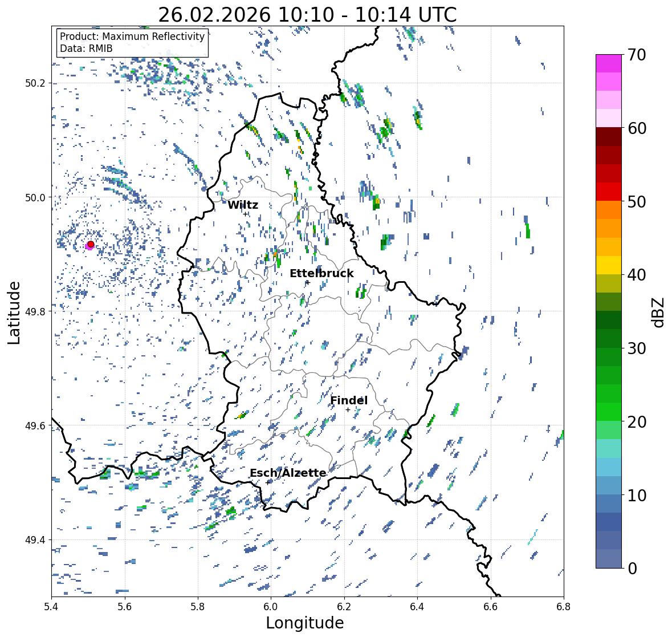Click the dark red 60 dBZ colorbar segment
Image resolution: width=672 pixels, height=637 pixels.
click(609, 137)
